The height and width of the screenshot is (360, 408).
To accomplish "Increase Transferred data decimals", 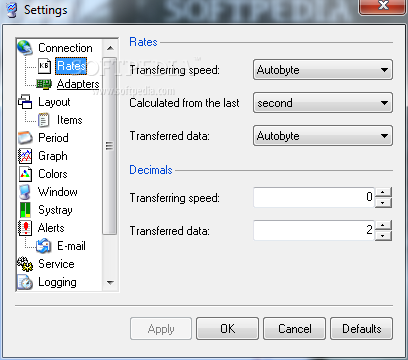I will (383, 225).
